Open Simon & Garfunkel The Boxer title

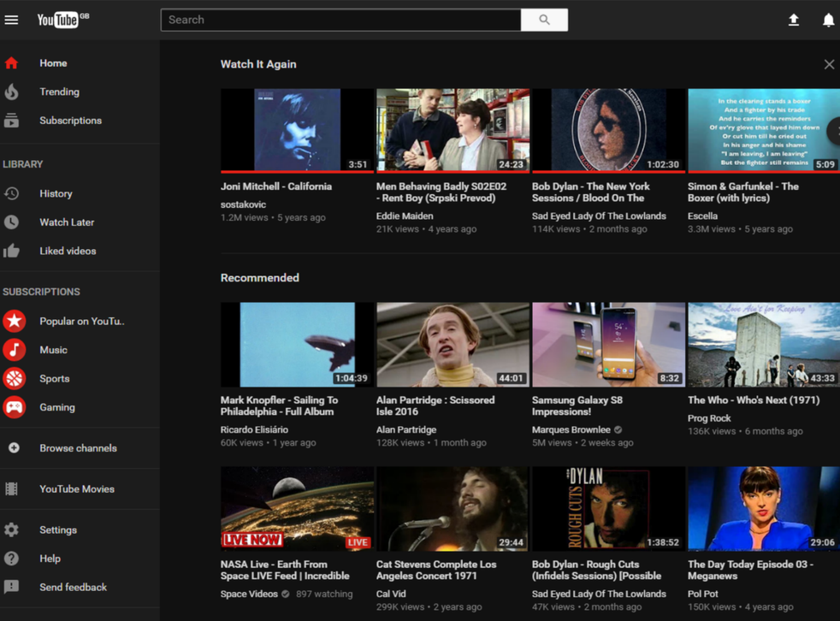[743, 192]
